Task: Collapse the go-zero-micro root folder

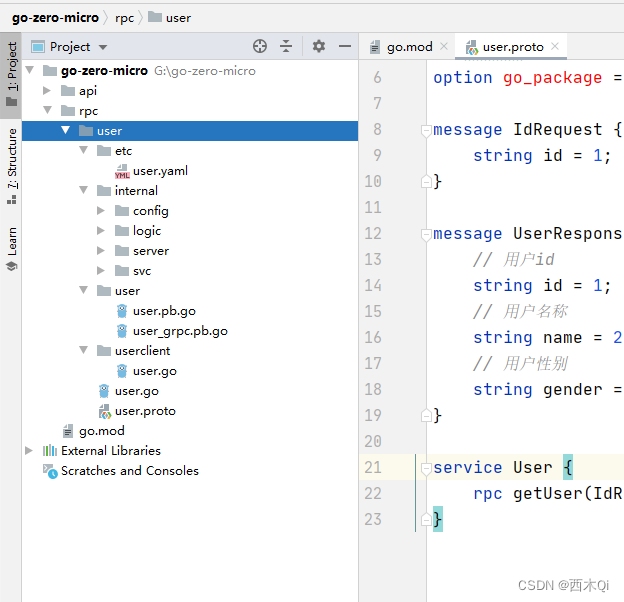Action: tap(29, 70)
